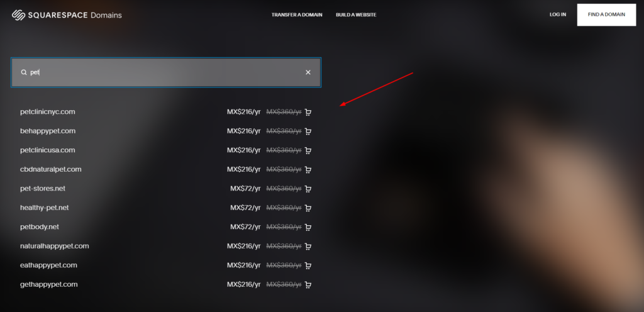Open Build a Website menu item
Image resolution: width=644 pixels, height=312 pixels.
pyautogui.click(x=356, y=14)
